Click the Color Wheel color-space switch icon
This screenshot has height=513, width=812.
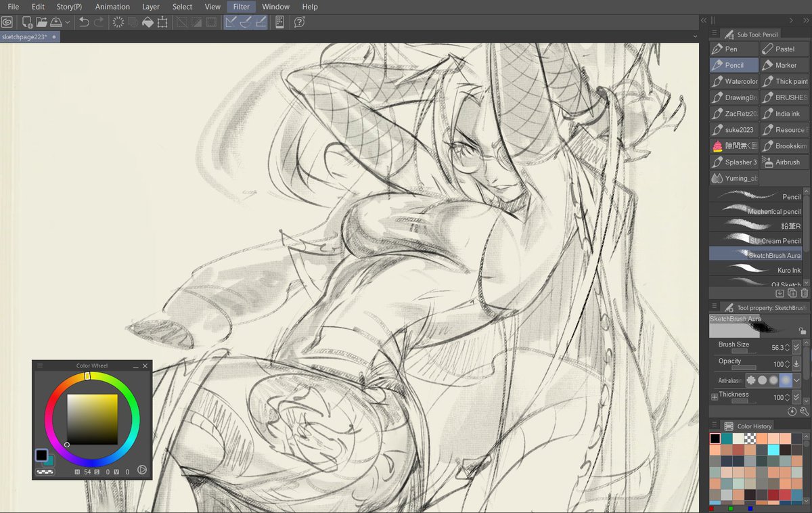(142, 470)
